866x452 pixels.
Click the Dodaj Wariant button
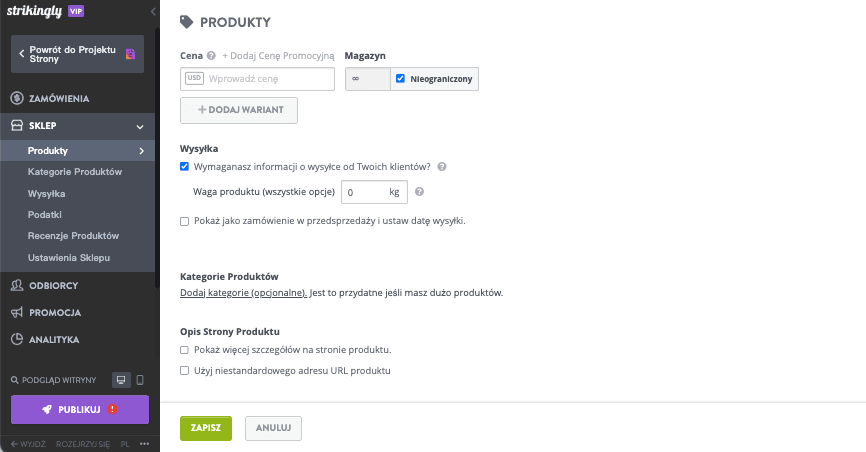[x=239, y=109]
